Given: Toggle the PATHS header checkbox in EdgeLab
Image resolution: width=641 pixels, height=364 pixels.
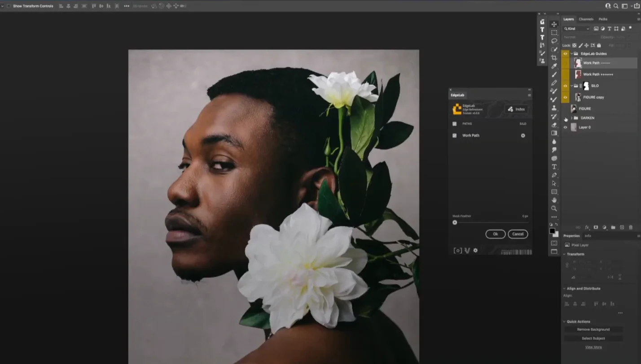Looking at the screenshot, I should pos(454,124).
